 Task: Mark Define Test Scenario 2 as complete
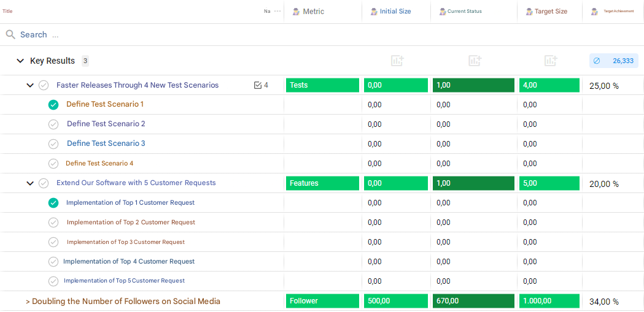click(x=53, y=124)
